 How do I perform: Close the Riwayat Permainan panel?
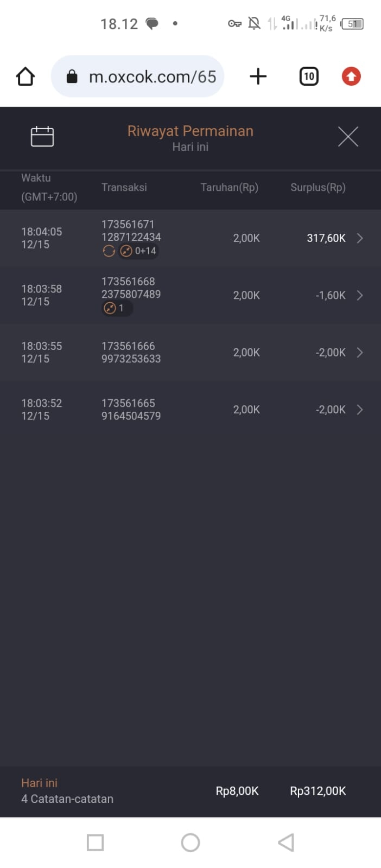[348, 137]
